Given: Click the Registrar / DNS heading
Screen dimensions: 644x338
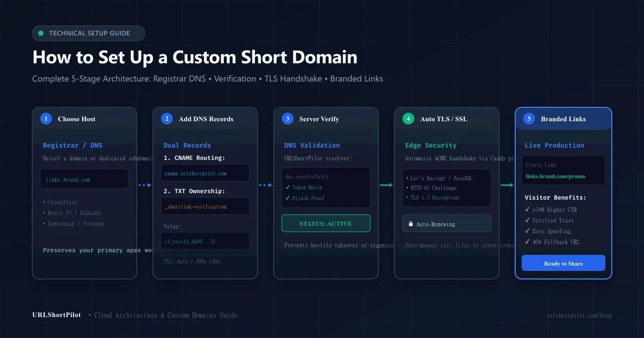Looking at the screenshot, I should (72, 145).
